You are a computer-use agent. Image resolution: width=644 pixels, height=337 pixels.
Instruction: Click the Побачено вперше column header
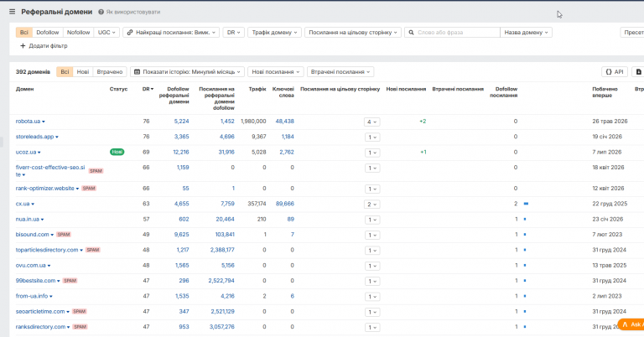point(605,92)
